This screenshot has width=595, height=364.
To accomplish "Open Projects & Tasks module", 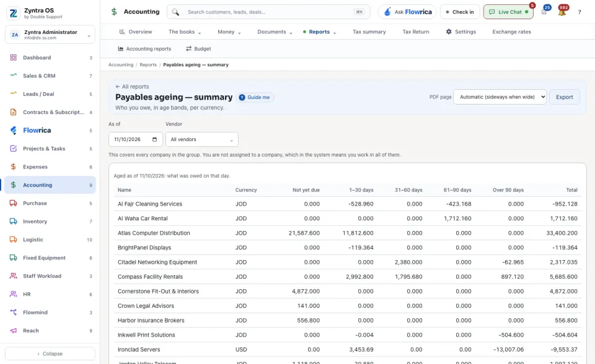I will (x=50, y=149).
